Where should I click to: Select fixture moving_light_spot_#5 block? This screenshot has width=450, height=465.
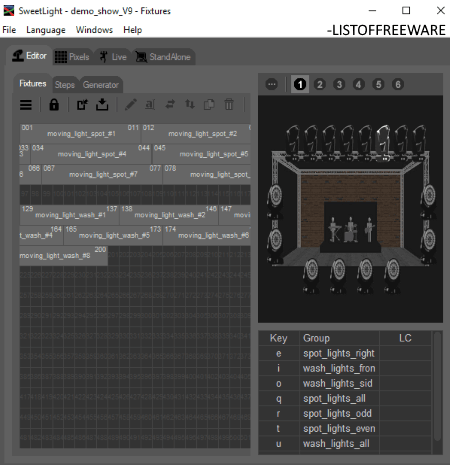coord(201,154)
